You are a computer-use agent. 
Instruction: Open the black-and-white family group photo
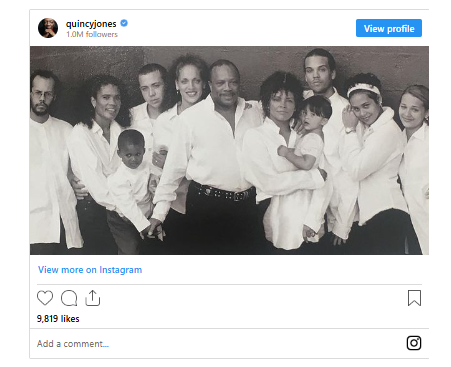pos(229,150)
